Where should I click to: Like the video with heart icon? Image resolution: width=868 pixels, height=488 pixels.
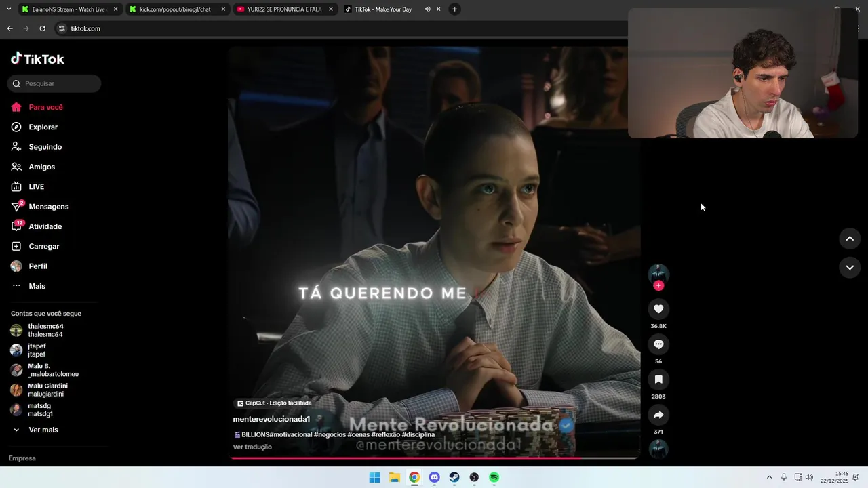tap(658, 309)
